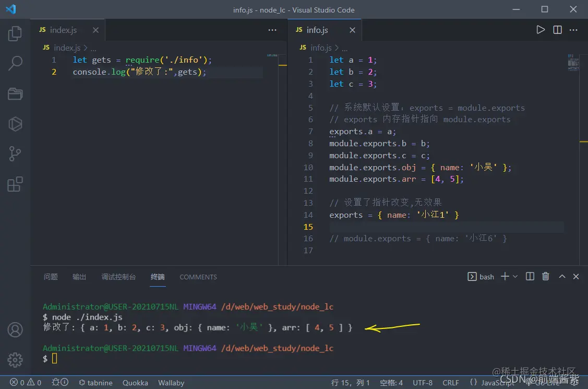Click line number 2 in index.js gutter
The image size is (588, 389).
coord(54,72)
